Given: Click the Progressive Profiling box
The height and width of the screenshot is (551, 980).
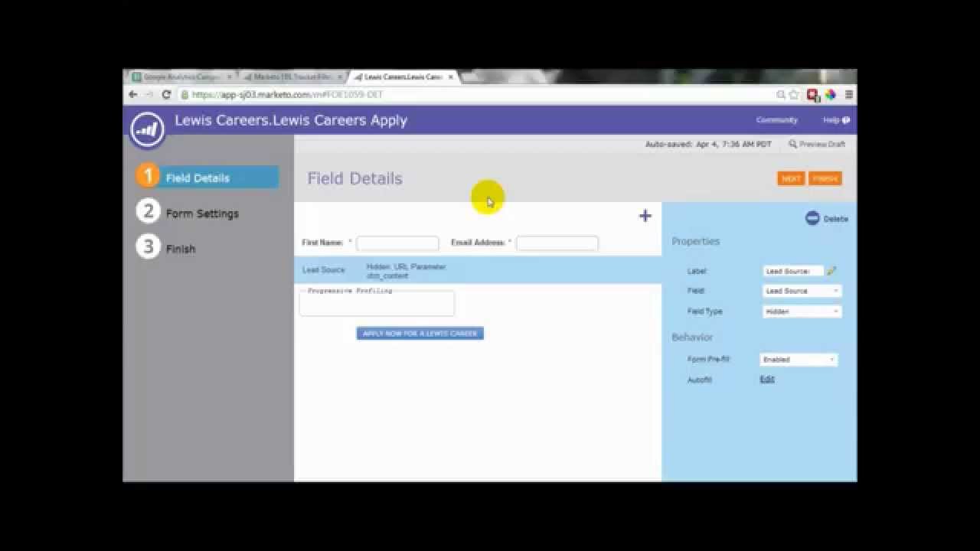Looking at the screenshot, I should pos(377,302).
